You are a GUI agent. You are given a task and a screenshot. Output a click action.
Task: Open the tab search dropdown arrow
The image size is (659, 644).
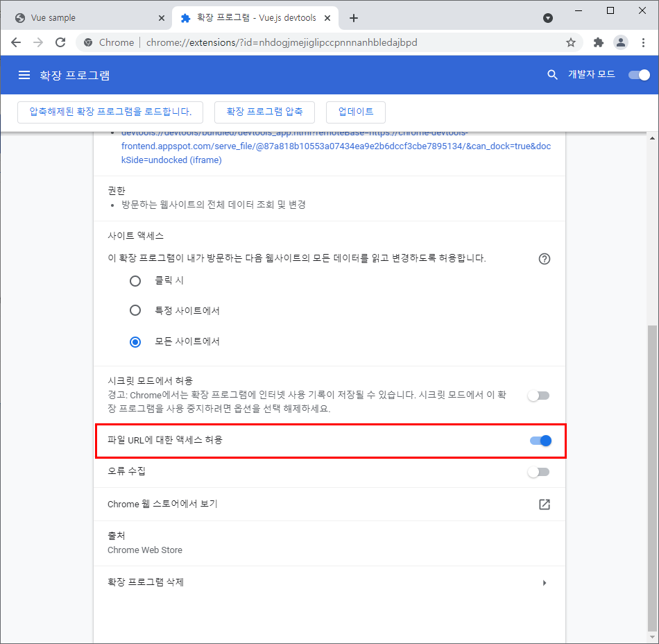pyautogui.click(x=547, y=18)
